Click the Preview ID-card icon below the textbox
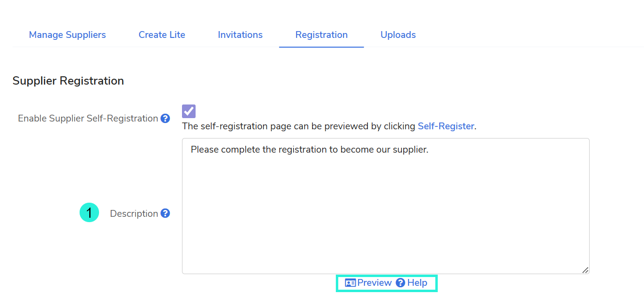This screenshot has width=644, height=296. point(350,283)
